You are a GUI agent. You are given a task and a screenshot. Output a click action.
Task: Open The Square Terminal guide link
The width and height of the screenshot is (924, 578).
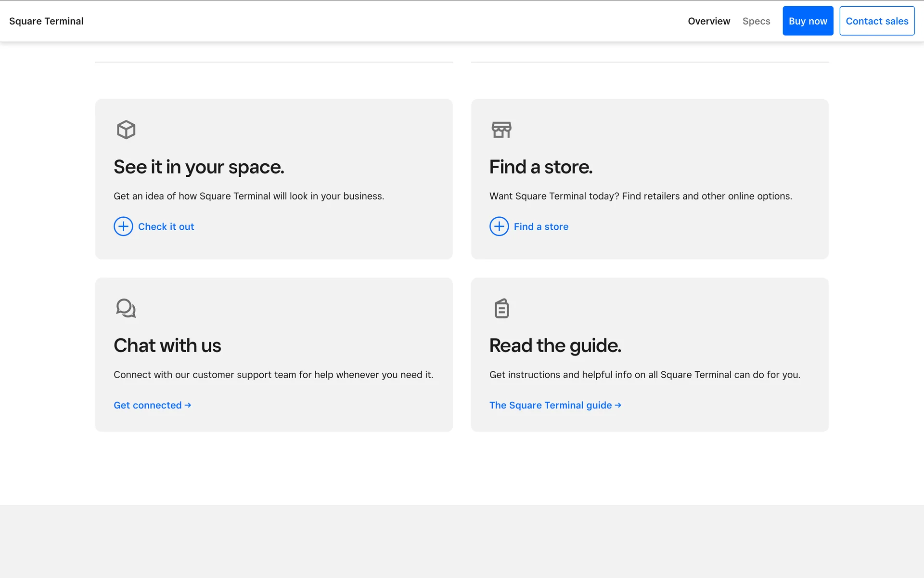tap(551, 406)
